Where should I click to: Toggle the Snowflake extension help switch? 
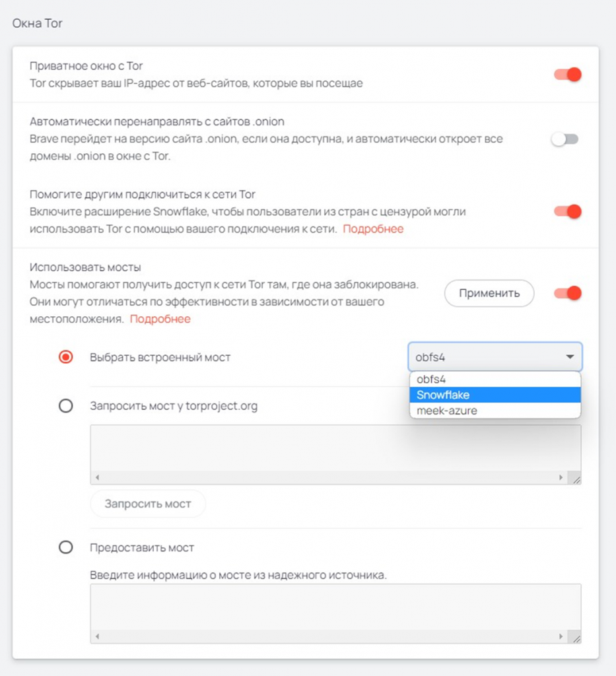coord(567,212)
